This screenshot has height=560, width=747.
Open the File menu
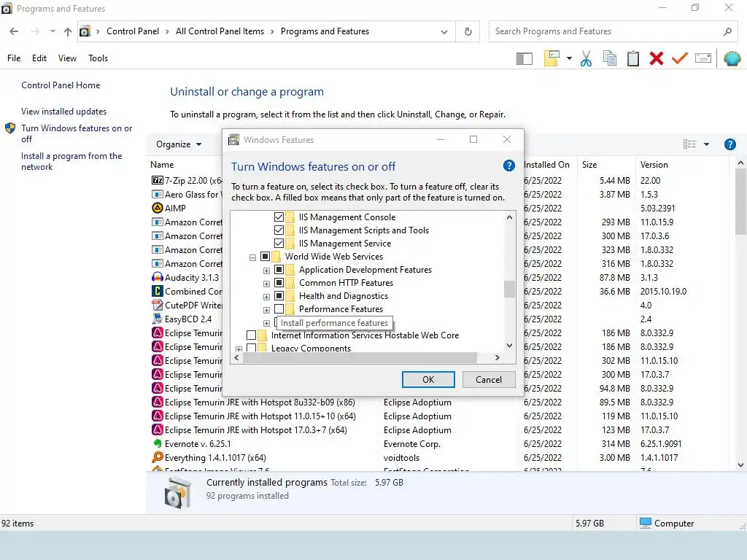click(14, 58)
